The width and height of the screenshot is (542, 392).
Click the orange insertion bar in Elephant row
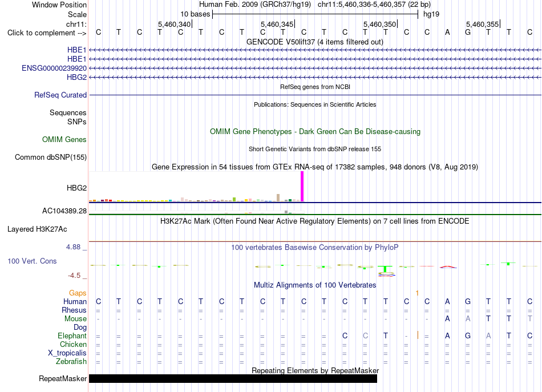coord(418,335)
